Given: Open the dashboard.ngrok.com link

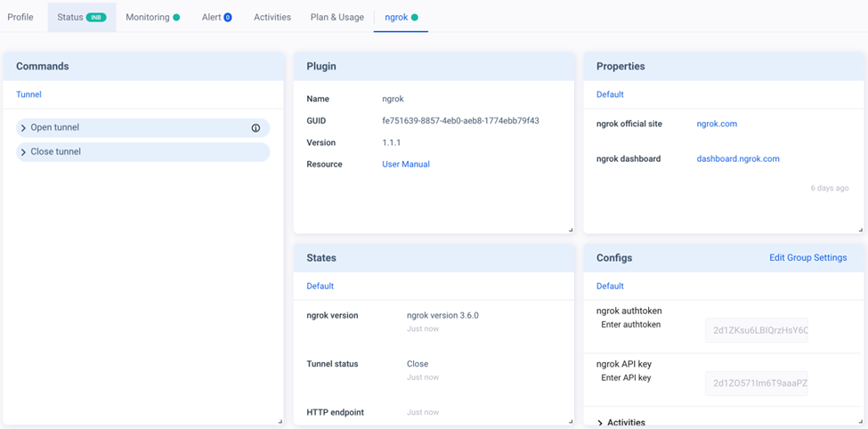Looking at the screenshot, I should [x=738, y=158].
